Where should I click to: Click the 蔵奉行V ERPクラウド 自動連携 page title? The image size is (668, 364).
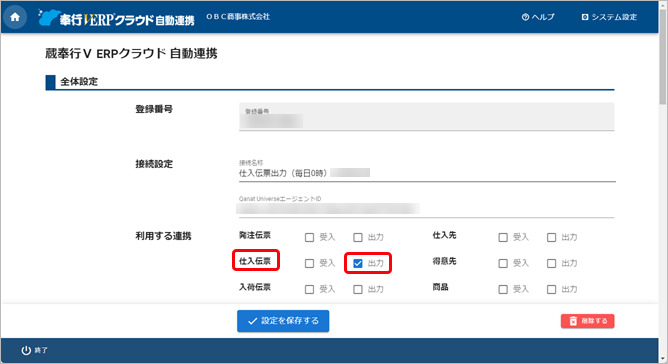click(131, 53)
